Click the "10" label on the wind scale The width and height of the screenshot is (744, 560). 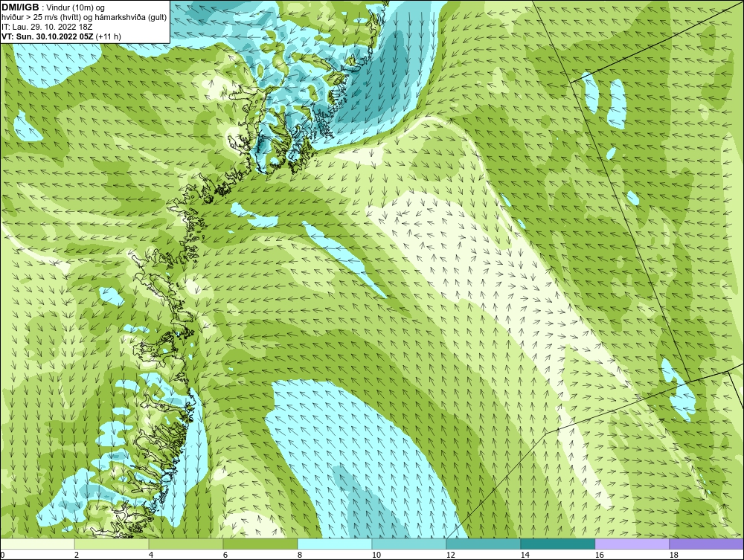376,556
